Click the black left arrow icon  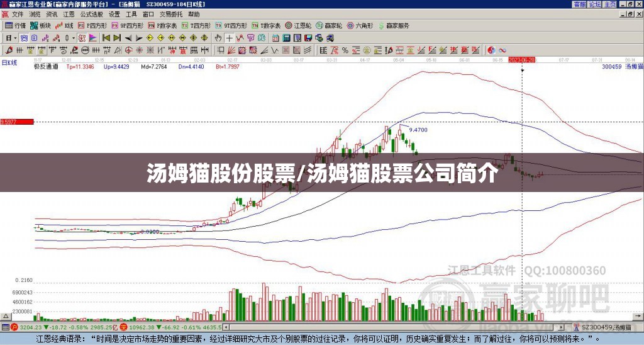point(128,38)
